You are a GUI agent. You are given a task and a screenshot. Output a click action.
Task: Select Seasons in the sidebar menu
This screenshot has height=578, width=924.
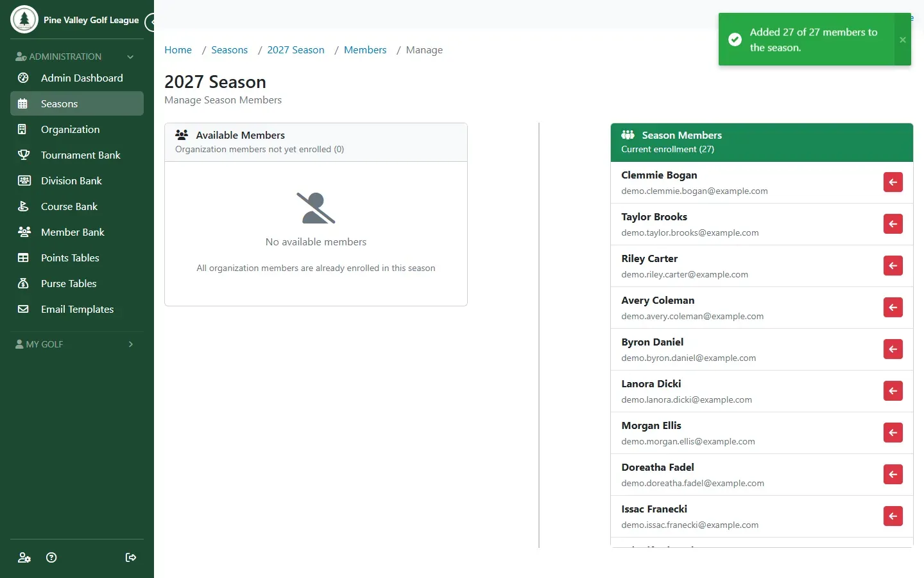coord(77,103)
